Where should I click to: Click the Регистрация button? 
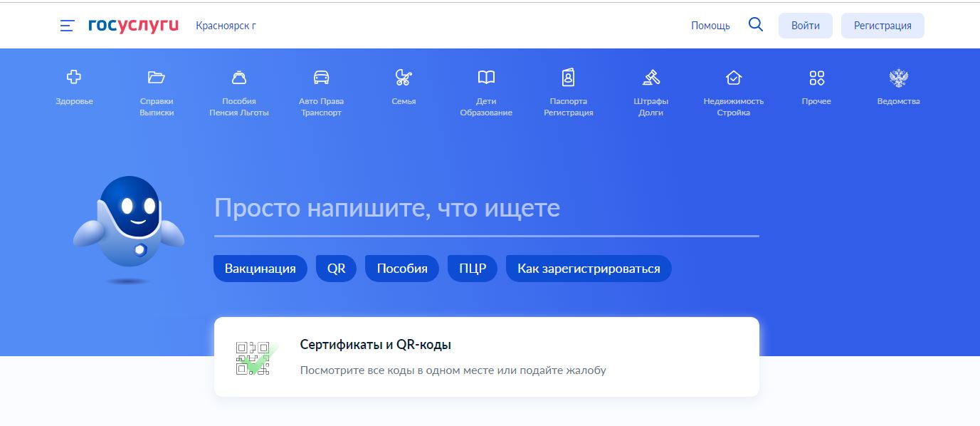[x=882, y=25]
